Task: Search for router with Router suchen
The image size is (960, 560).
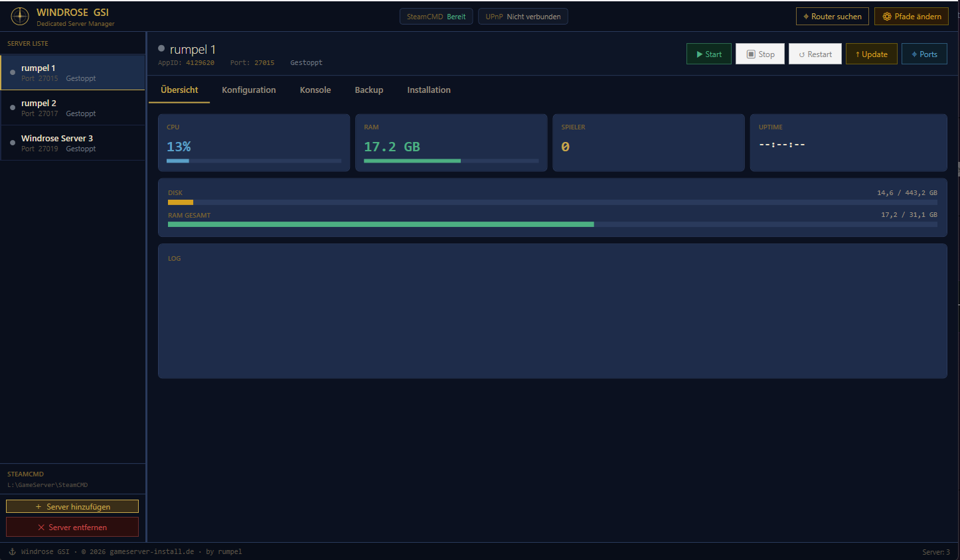Action: tap(833, 17)
